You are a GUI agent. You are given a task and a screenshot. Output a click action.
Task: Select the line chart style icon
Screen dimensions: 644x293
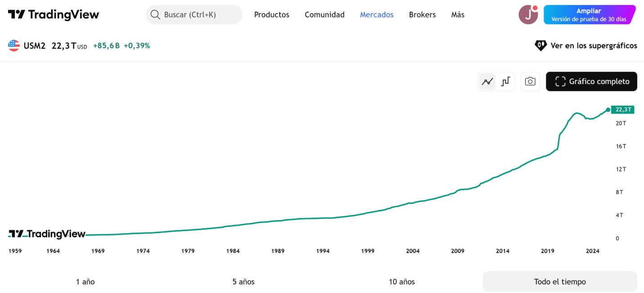487,81
